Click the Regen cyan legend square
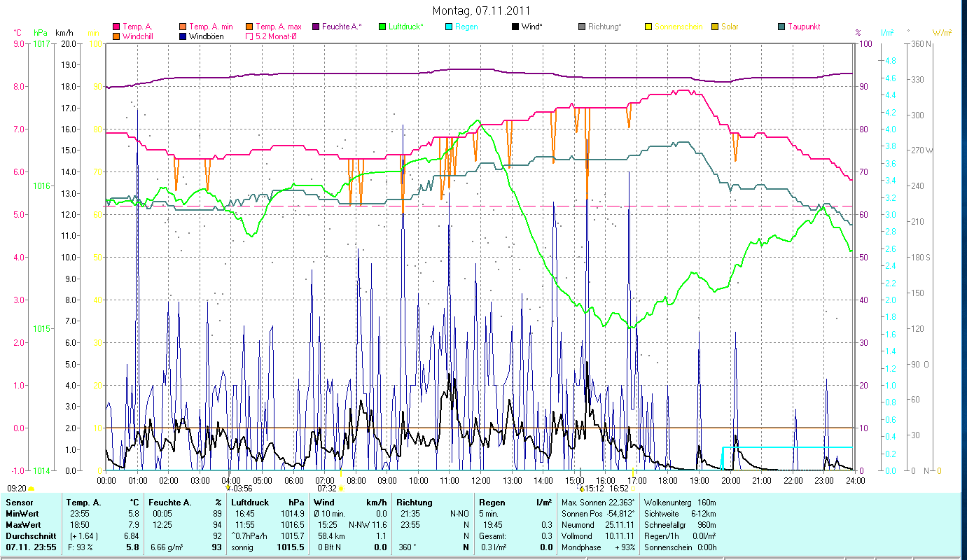 point(449,27)
